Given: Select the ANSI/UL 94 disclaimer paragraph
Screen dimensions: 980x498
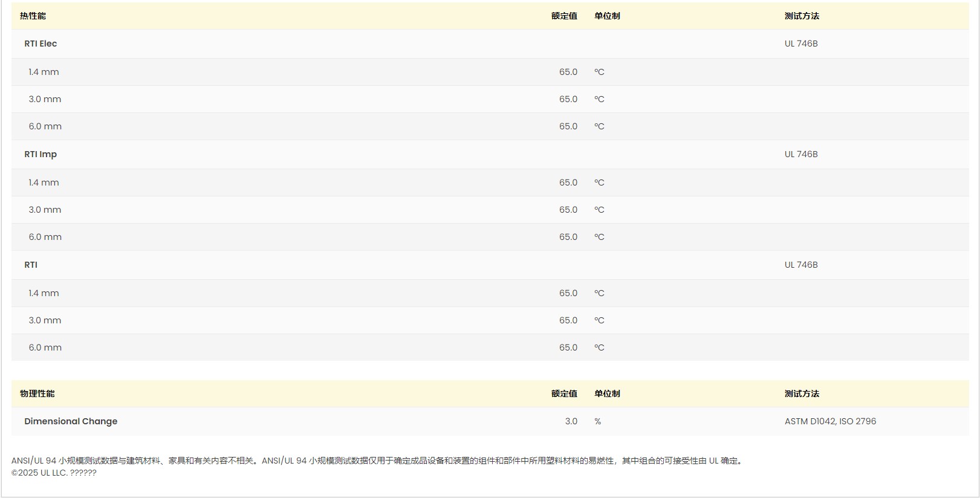Looking at the screenshot, I should click(378, 461).
